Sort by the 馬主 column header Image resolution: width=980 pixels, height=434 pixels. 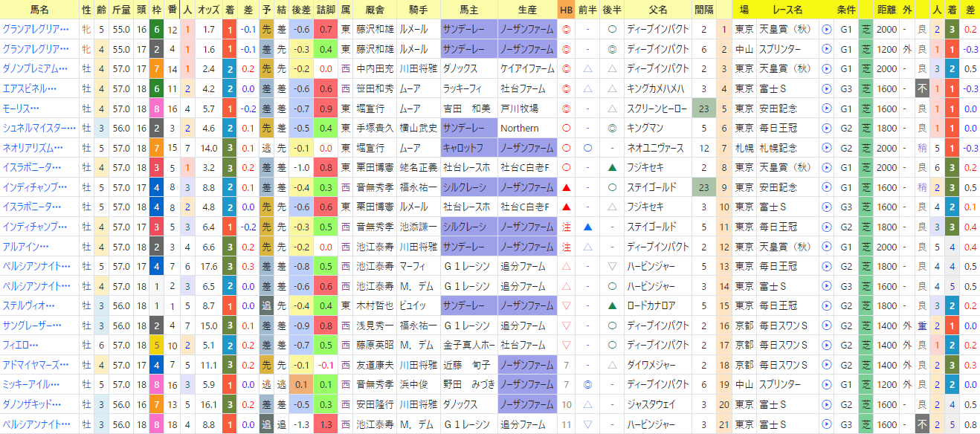click(x=468, y=10)
